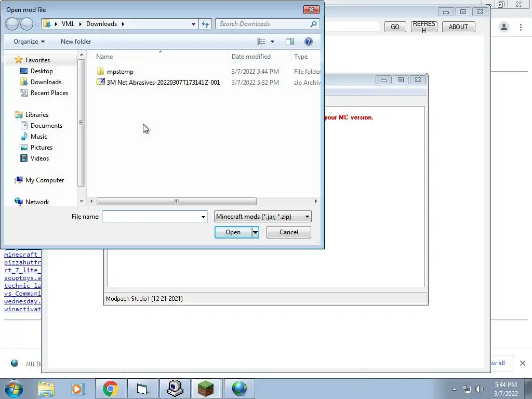This screenshot has height=399, width=532.
Task: Select Downloads in Favorites
Action: [x=46, y=82]
